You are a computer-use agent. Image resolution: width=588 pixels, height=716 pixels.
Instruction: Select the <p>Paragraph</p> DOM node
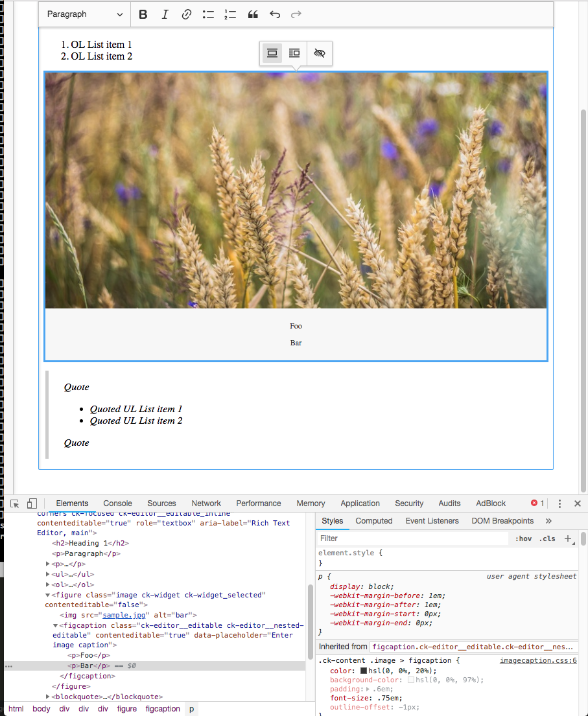tap(86, 554)
